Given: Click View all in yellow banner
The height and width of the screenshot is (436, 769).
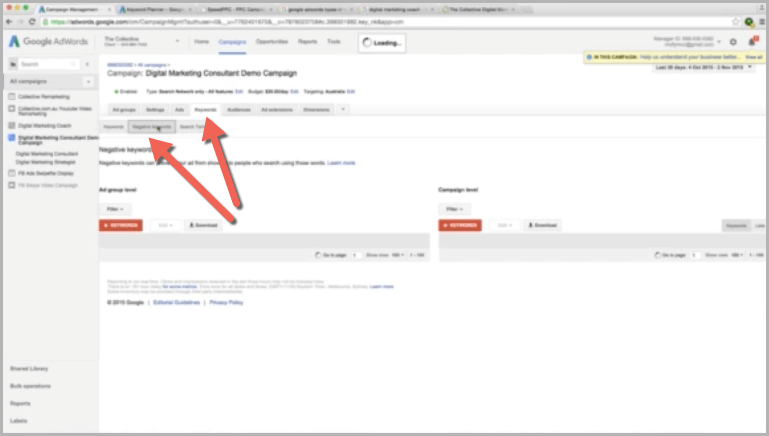Looking at the screenshot, I should click(754, 57).
